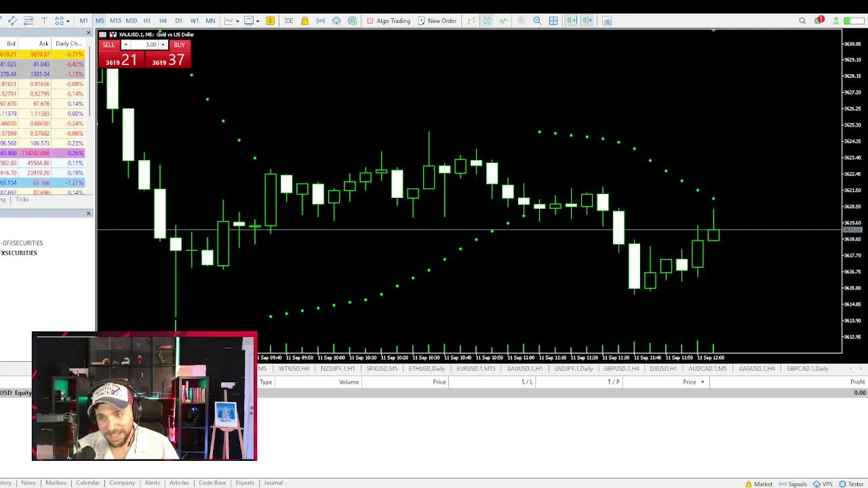Open the Experts toolbox tab

point(245,483)
